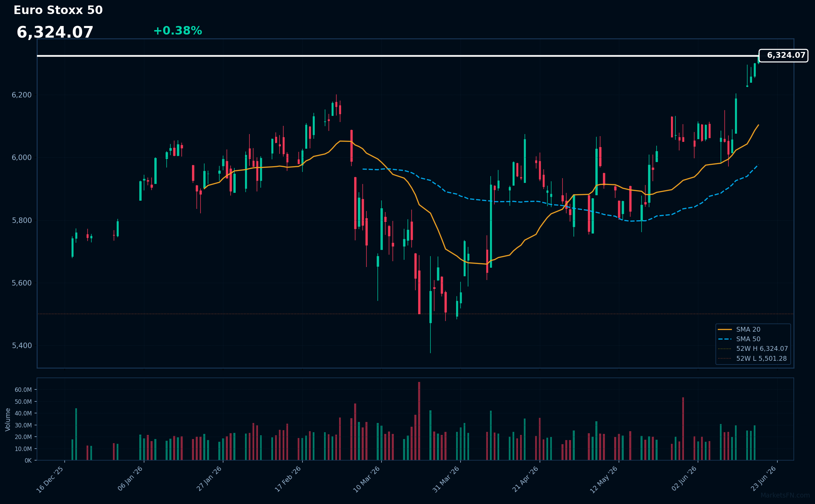The height and width of the screenshot is (504, 815).
Task: Click the 10 Mar '26 date label
Action: [366, 479]
